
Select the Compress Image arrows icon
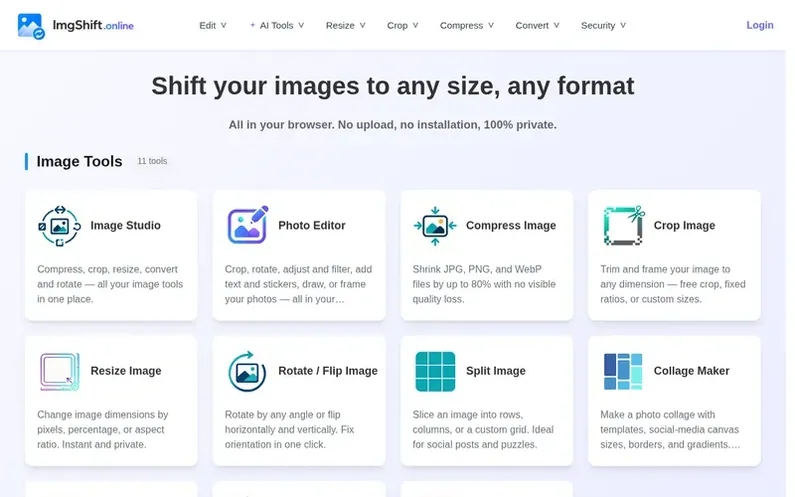(x=435, y=226)
